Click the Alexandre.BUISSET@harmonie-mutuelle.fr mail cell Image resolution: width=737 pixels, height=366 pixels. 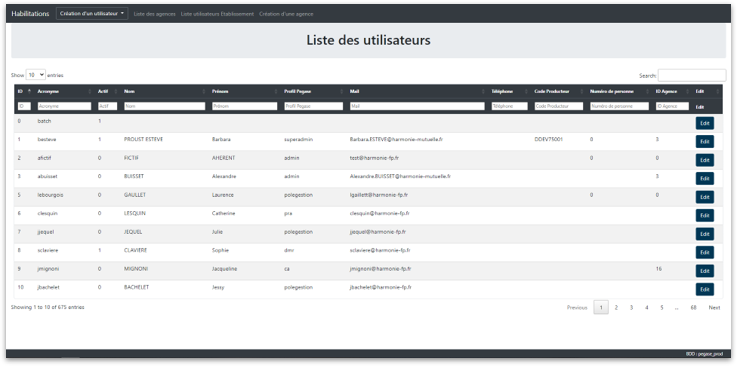click(400, 176)
